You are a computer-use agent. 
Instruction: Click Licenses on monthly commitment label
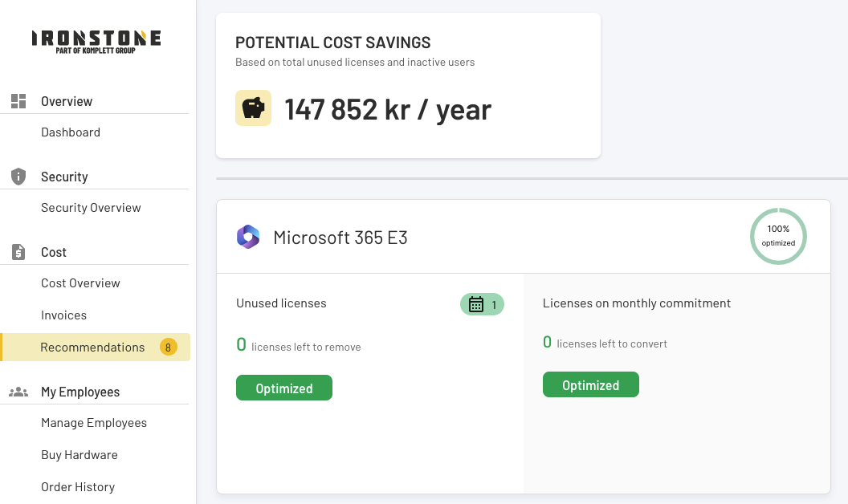click(x=637, y=303)
